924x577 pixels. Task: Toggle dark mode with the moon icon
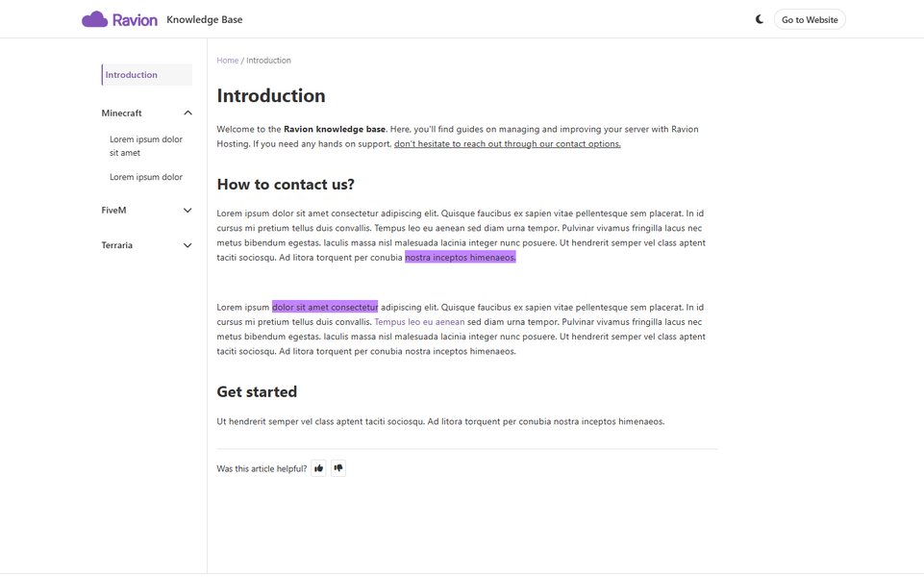pyautogui.click(x=760, y=19)
